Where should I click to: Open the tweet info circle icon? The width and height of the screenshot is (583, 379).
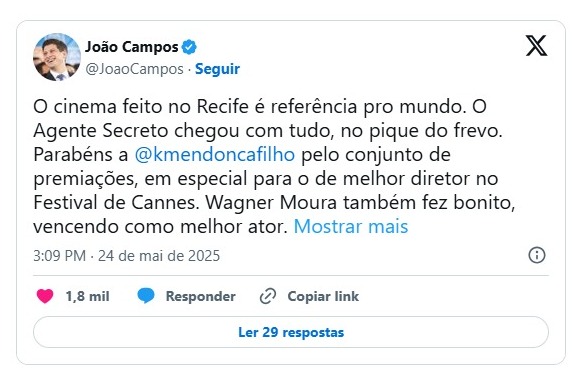pos(537,256)
